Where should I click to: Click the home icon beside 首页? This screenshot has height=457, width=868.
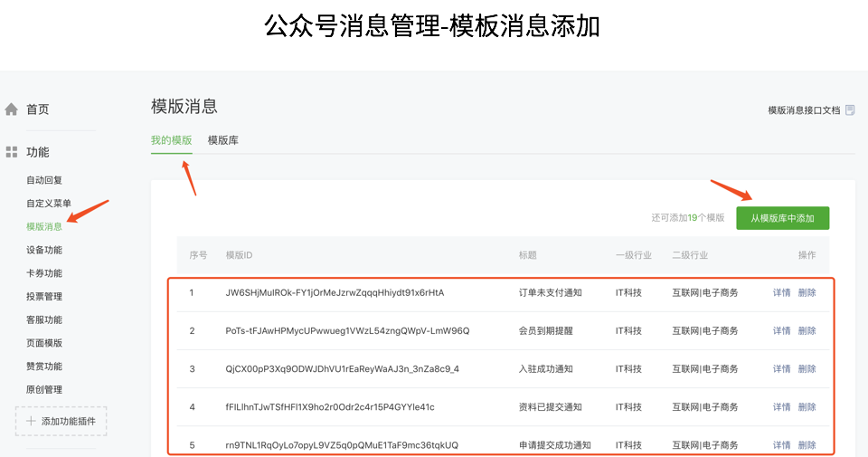(12, 109)
